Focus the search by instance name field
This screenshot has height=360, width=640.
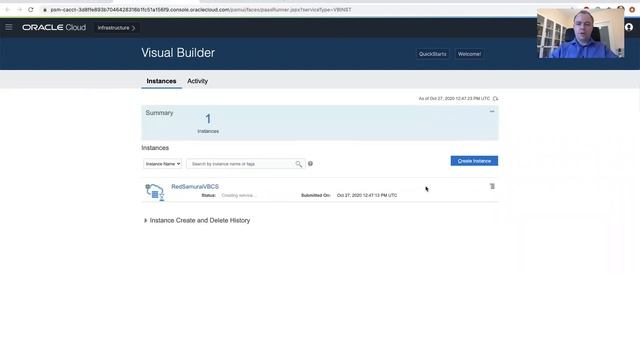[241, 164]
